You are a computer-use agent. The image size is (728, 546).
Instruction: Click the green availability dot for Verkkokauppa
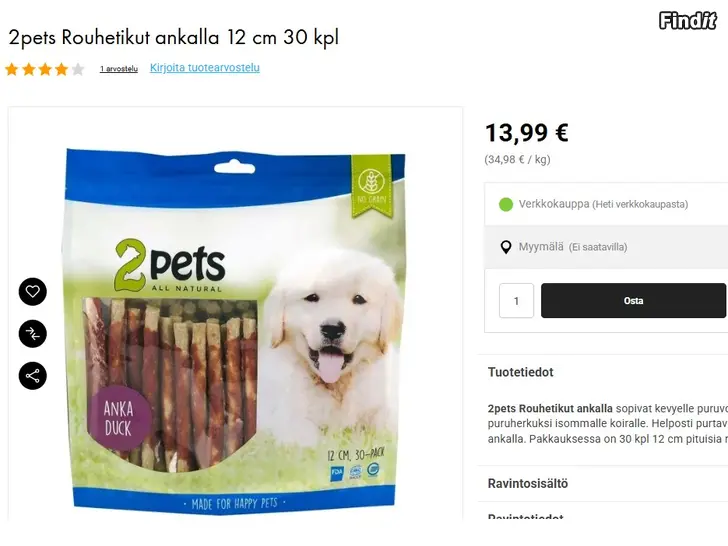pos(506,204)
